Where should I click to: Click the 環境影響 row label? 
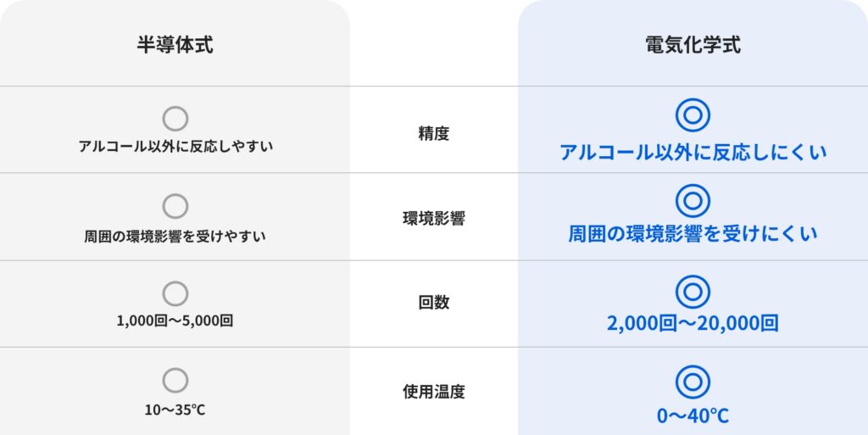(x=433, y=219)
